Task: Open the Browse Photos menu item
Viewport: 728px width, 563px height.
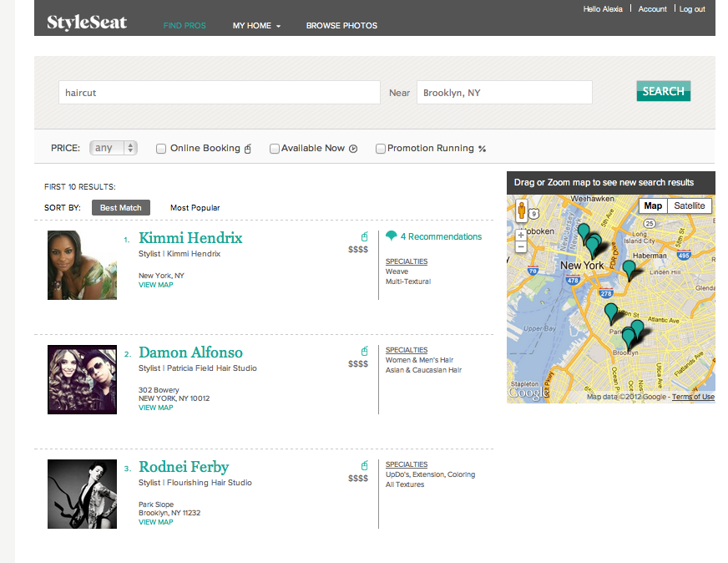Action: [341, 26]
